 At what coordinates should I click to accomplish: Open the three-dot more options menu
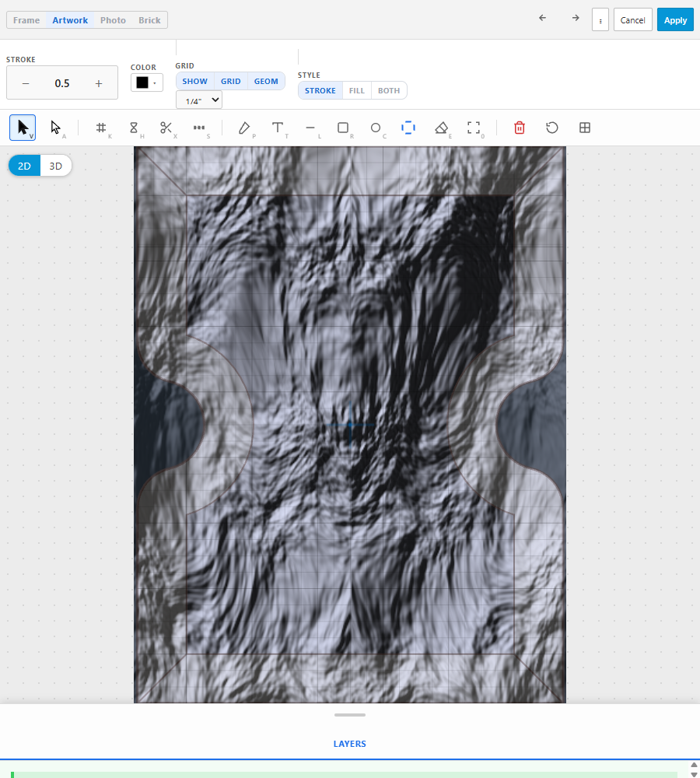click(600, 20)
